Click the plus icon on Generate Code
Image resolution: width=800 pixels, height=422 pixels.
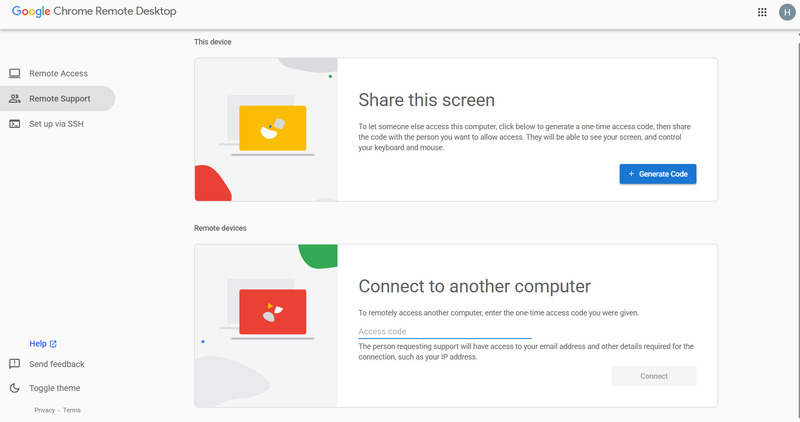coord(631,174)
